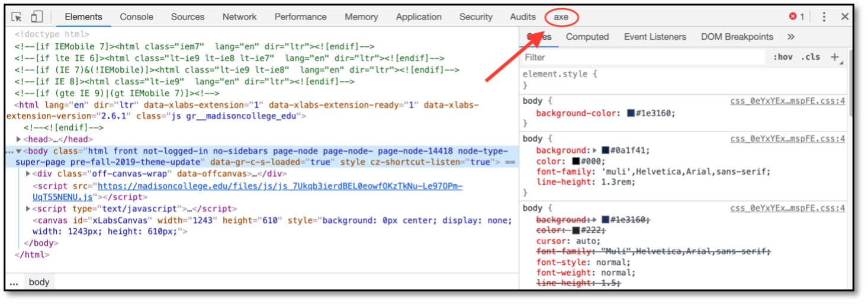Click the red error count indicator

(796, 17)
